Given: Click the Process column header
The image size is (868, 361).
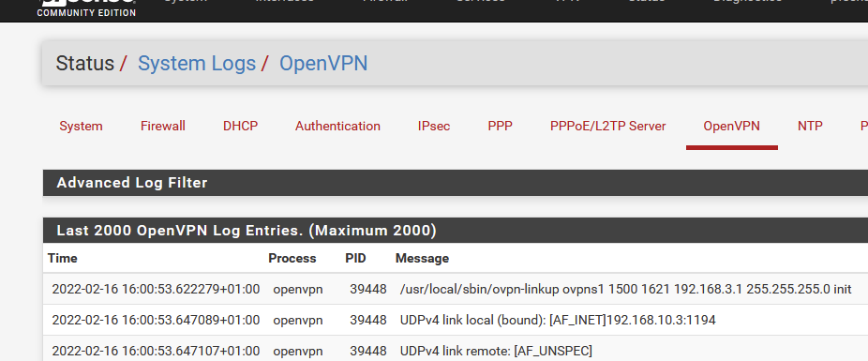Looking at the screenshot, I should pyautogui.click(x=292, y=258).
